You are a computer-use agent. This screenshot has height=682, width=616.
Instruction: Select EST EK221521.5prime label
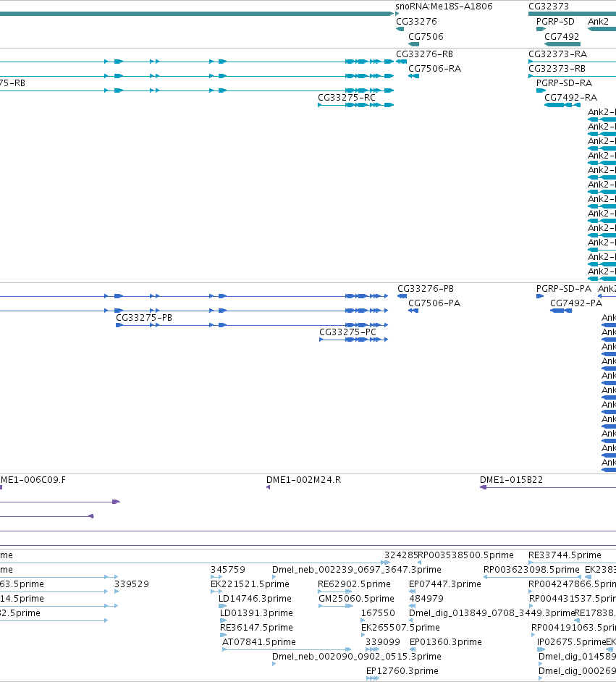[250, 584]
